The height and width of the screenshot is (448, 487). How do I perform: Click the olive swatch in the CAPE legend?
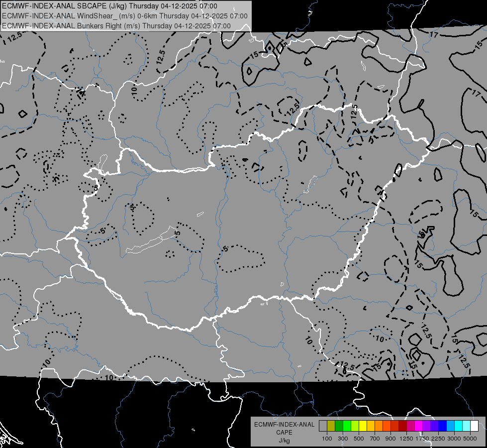(331, 426)
